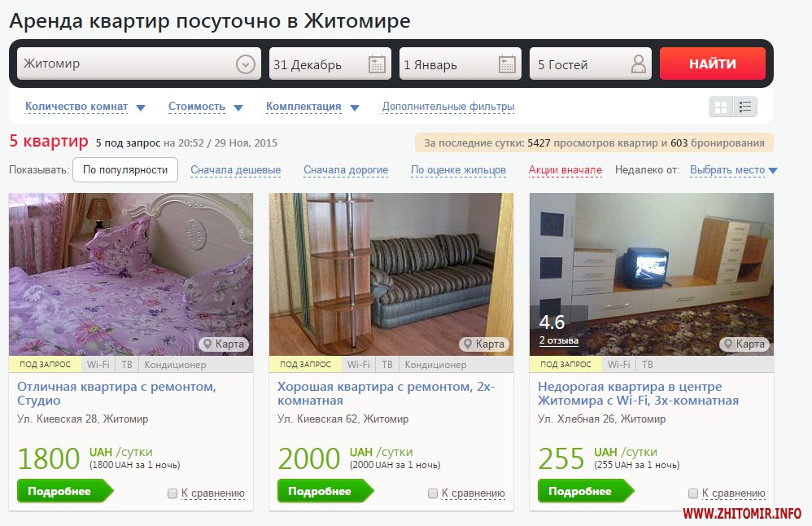This screenshot has width=812, height=526.
Task: Expand the Количество комнат filter
Action: pyautogui.click(x=85, y=107)
